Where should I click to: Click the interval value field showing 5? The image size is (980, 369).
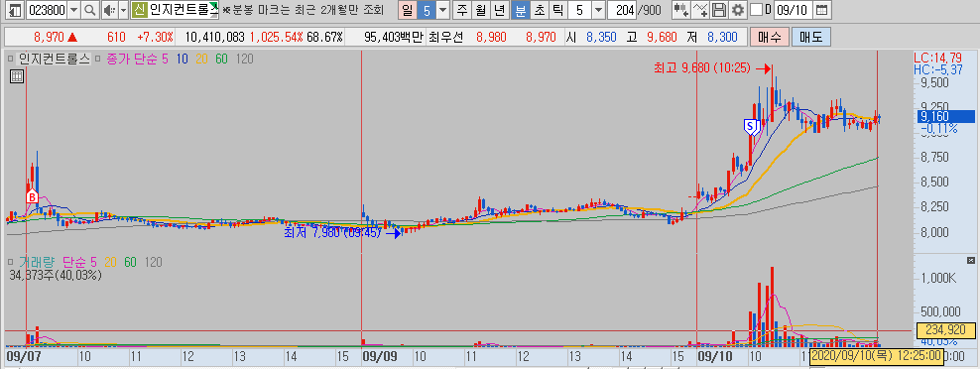pyautogui.click(x=580, y=10)
